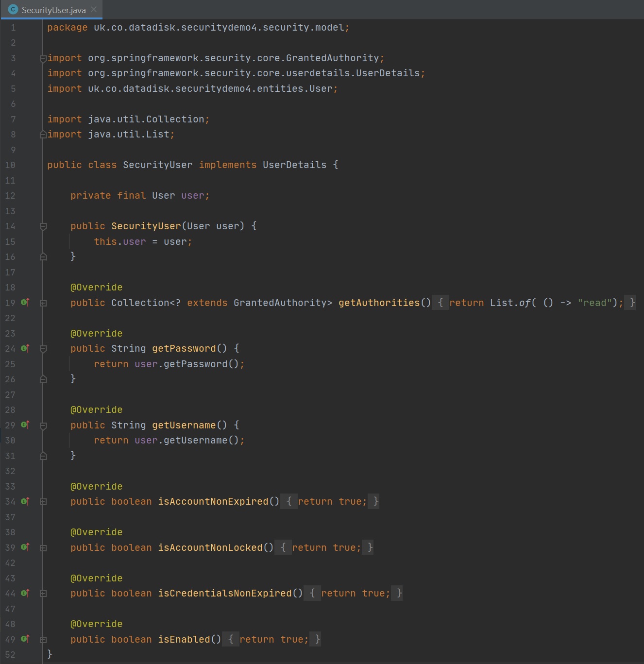The width and height of the screenshot is (644, 664).
Task: Collapse the SecurityUser constructor body
Action: [43, 226]
